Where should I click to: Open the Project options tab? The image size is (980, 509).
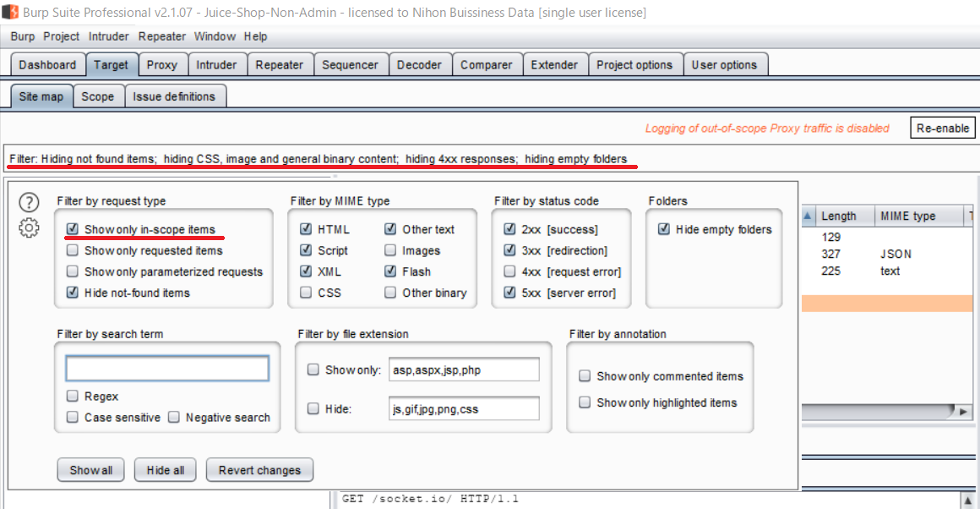(634, 65)
